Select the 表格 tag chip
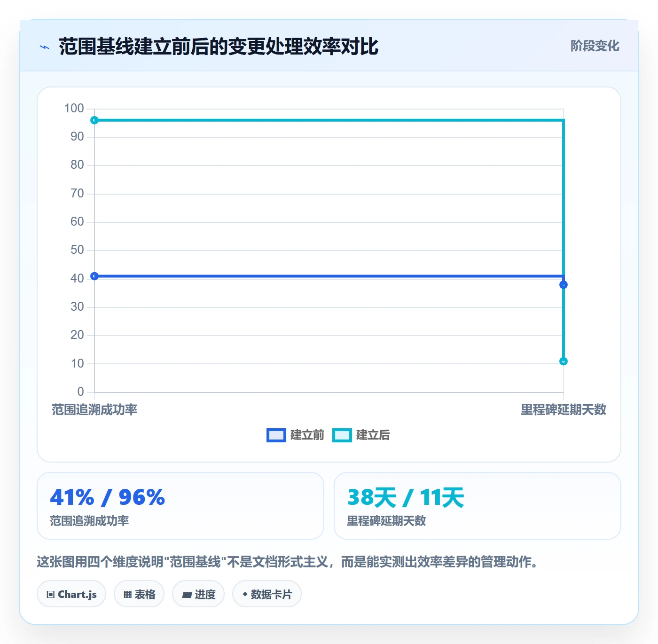This screenshot has width=658, height=644. pos(139,594)
